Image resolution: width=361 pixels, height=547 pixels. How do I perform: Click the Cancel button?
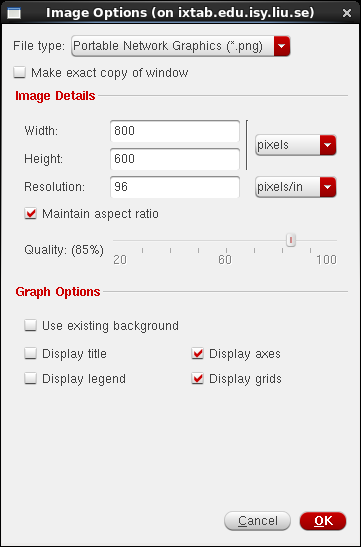(257, 521)
